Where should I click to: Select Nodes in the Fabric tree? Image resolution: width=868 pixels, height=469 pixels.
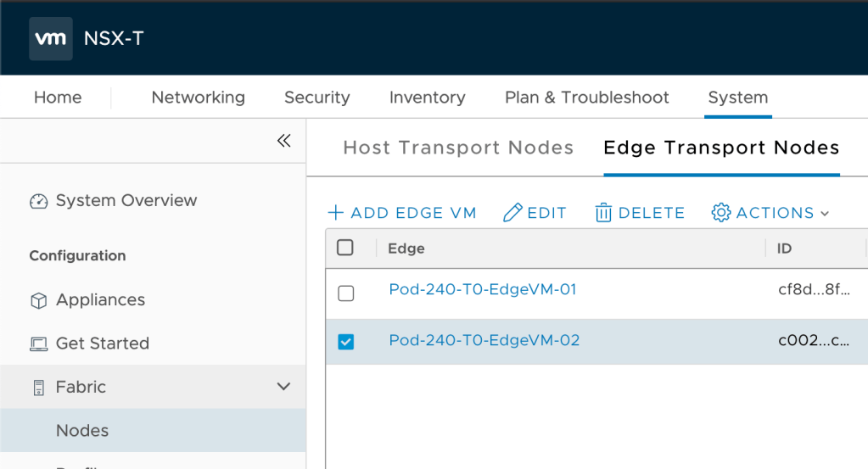[82, 431]
